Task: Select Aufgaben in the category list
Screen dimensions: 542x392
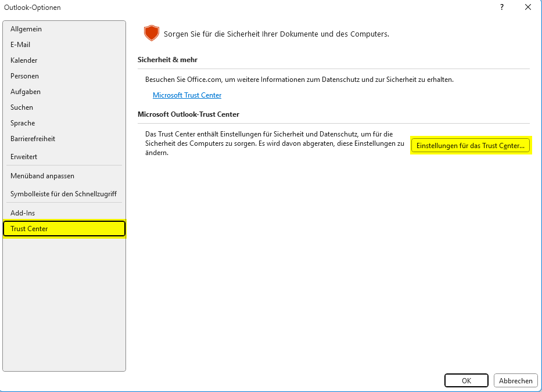Action: pos(26,92)
